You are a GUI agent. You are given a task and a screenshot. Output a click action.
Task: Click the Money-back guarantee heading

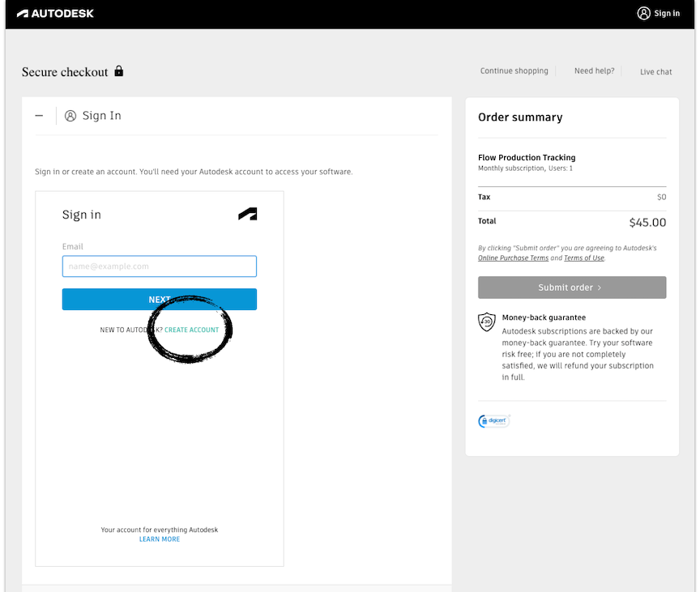pyautogui.click(x=544, y=317)
